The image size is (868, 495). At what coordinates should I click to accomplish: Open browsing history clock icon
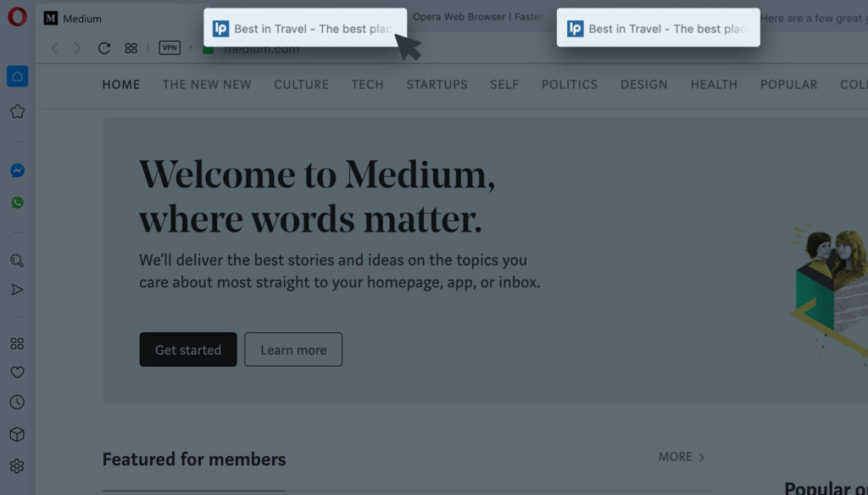tap(17, 403)
